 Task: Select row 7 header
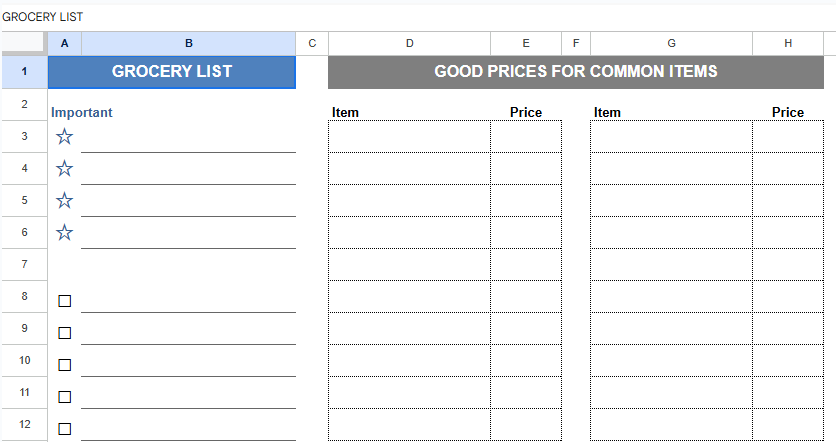click(24, 265)
